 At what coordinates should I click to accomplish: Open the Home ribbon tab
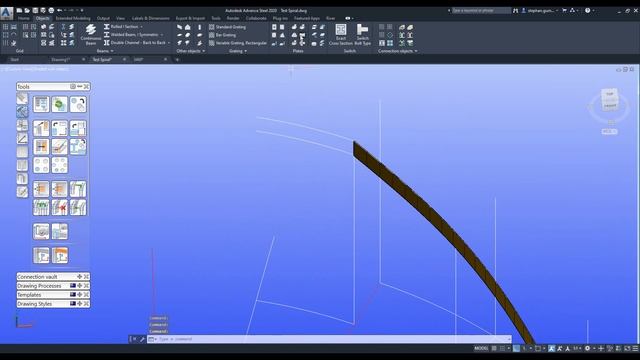pos(24,18)
